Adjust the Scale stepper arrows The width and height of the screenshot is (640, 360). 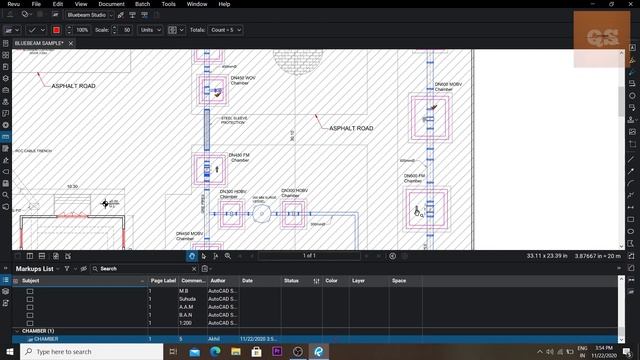[114, 30]
